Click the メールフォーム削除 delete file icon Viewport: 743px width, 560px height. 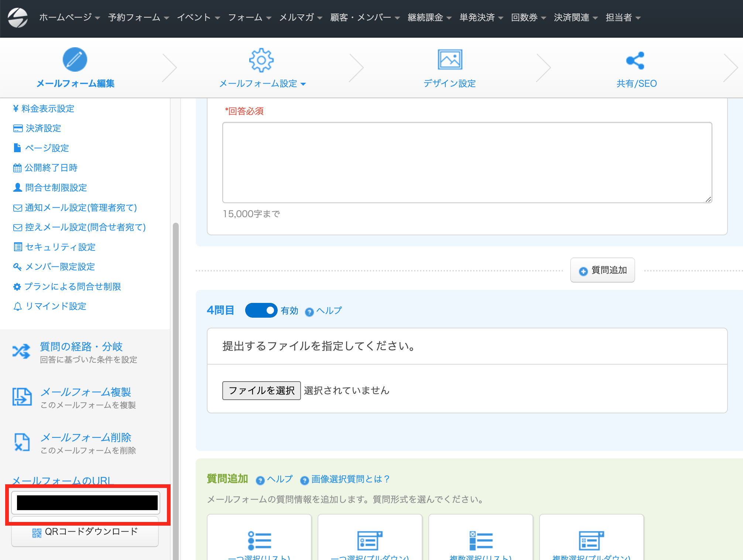[x=22, y=442]
